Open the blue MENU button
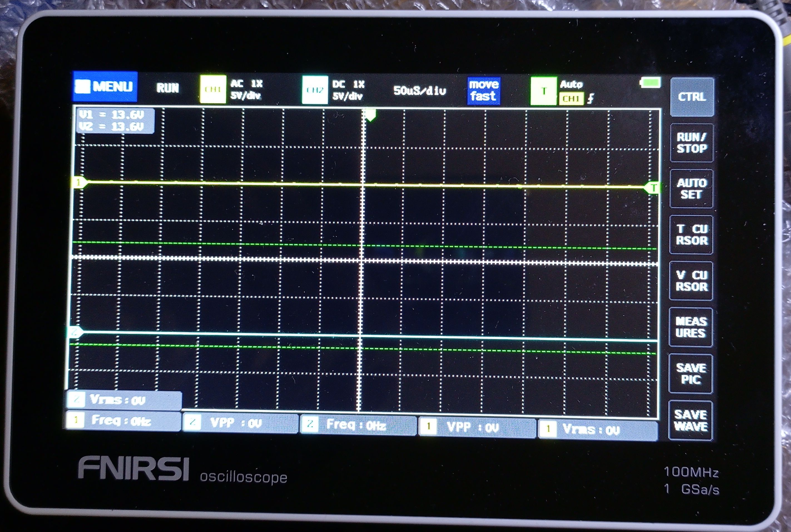This screenshot has width=791, height=532. point(105,86)
